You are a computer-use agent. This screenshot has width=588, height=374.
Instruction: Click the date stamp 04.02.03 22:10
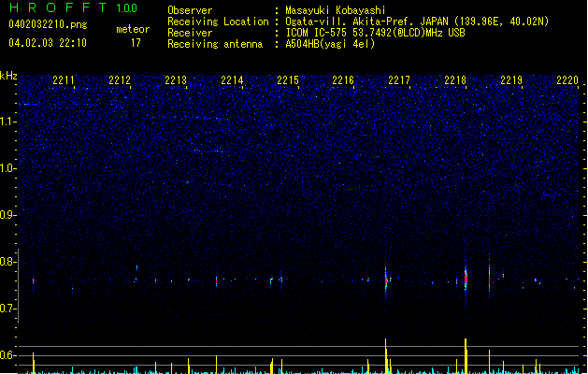[x=48, y=43]
